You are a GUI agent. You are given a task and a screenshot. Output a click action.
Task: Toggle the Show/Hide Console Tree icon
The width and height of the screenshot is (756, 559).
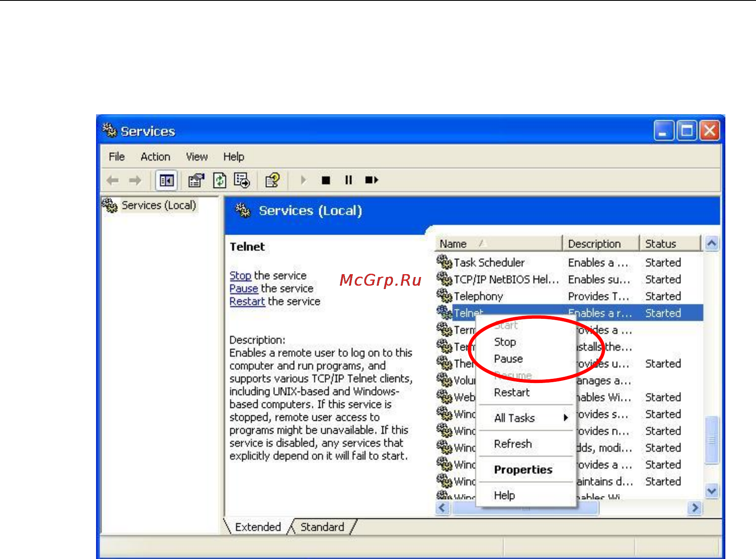tap(166, 181)
